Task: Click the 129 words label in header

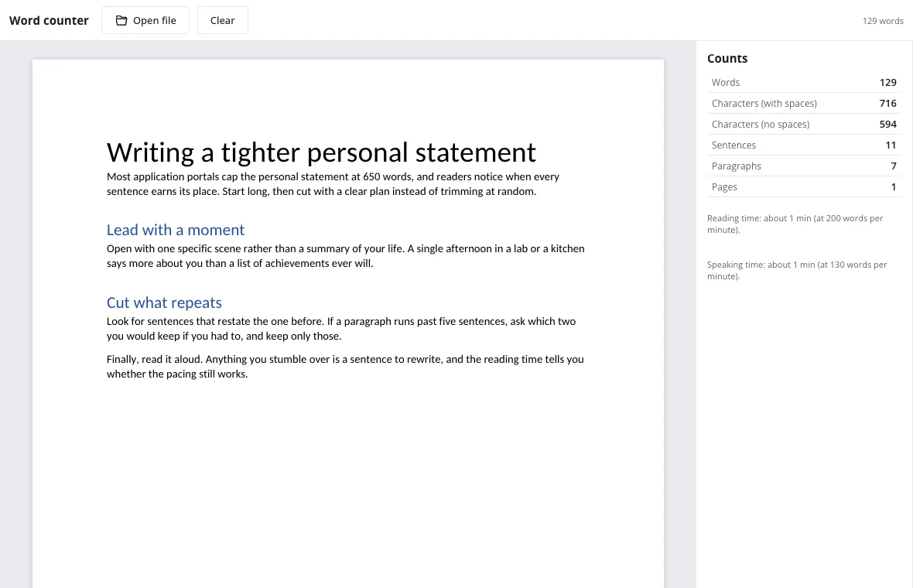Action: pos(883,21)
